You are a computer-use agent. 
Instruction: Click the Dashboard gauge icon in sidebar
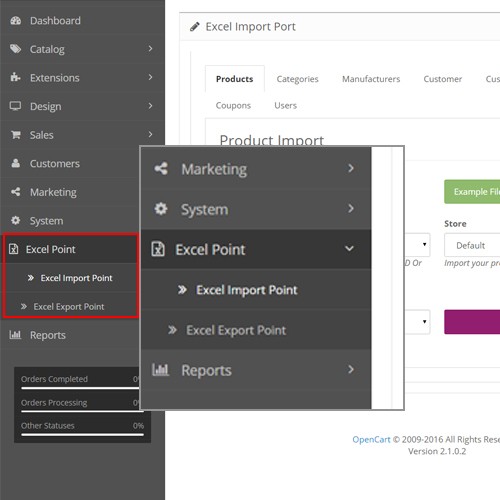point(15,21)
